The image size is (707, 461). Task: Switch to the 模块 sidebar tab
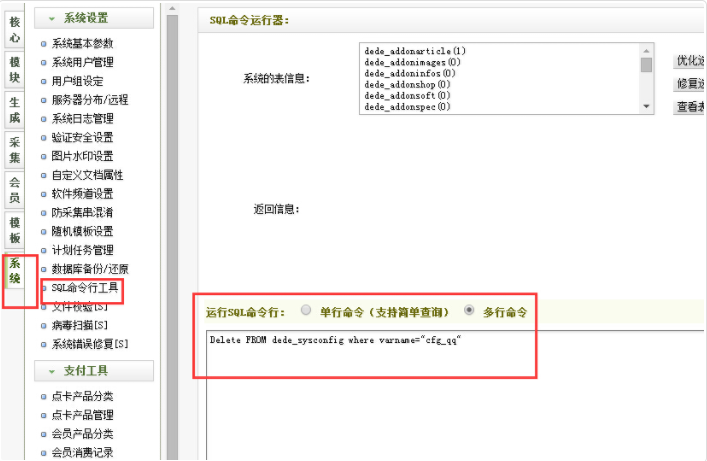(14, 69)
